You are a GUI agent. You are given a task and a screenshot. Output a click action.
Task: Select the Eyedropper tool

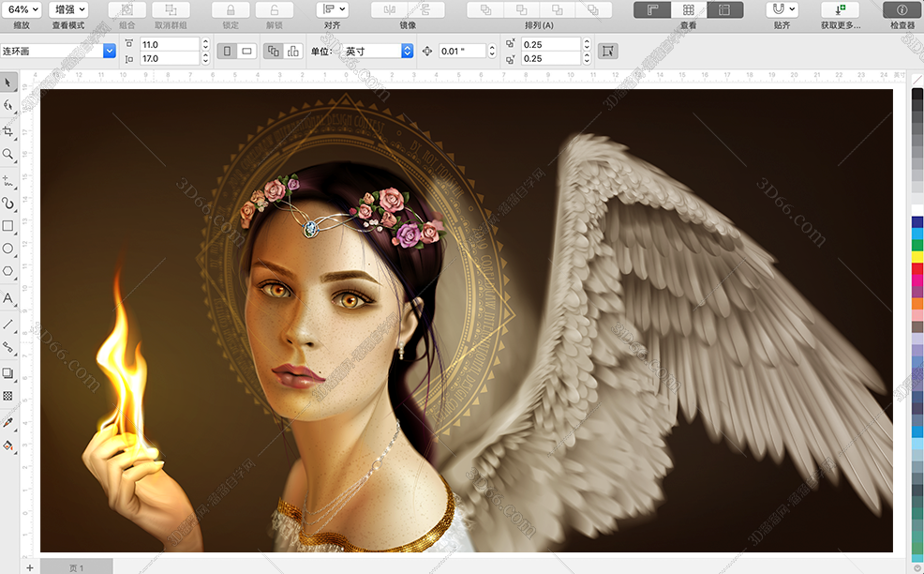point(8,422)
